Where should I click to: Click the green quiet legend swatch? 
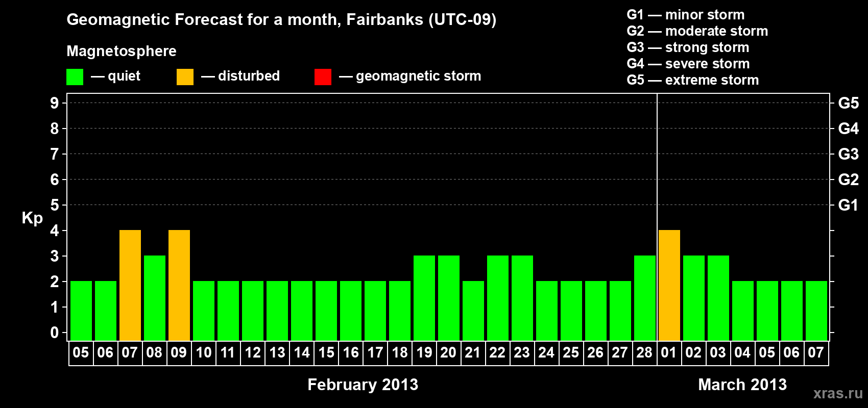coord(75,77)
